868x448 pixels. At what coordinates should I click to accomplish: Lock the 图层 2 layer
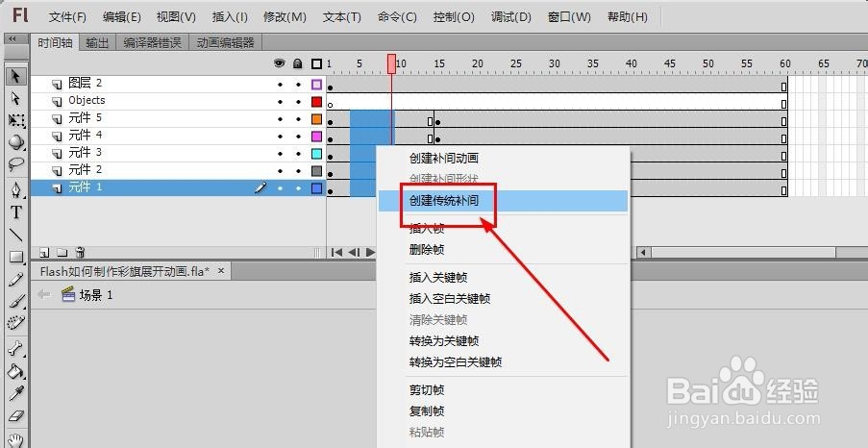298,85
